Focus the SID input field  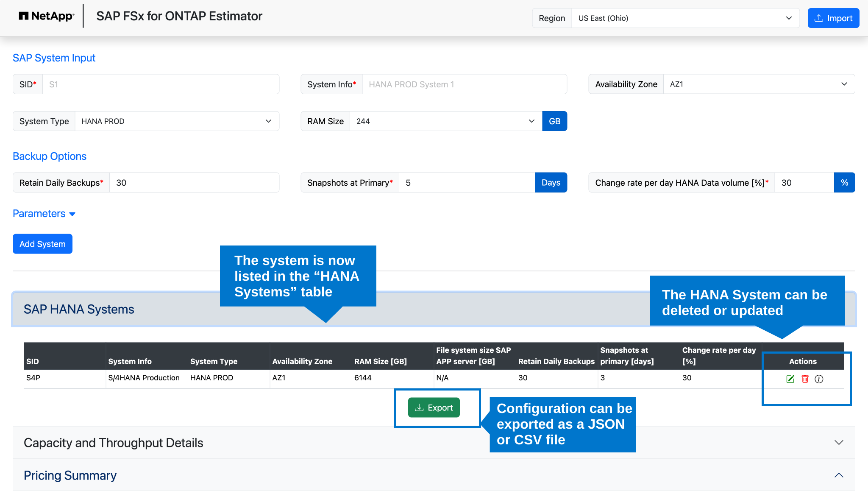click(161, 84)
